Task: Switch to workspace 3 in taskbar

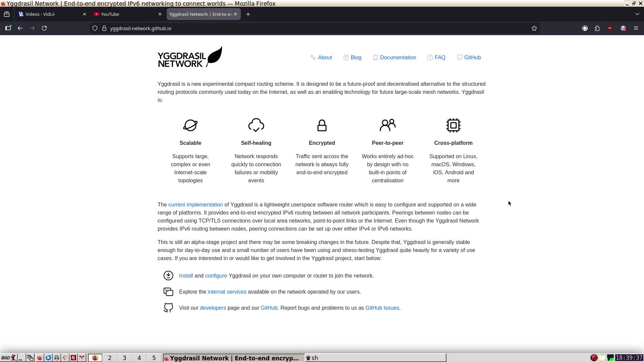Action: coord(124,358)
